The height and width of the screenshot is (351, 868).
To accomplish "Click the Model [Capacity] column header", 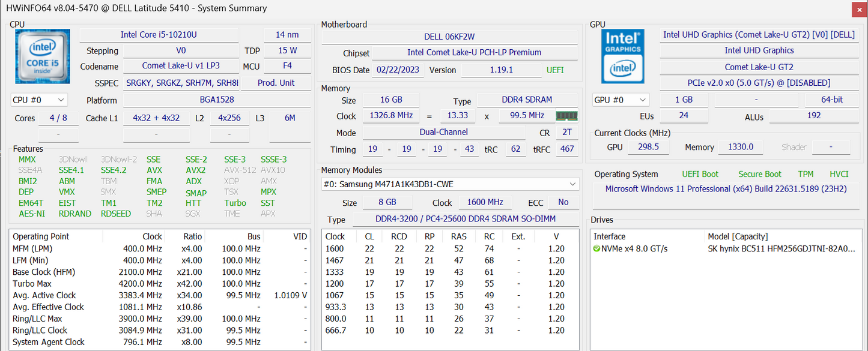I will click(x=784, y=236).
